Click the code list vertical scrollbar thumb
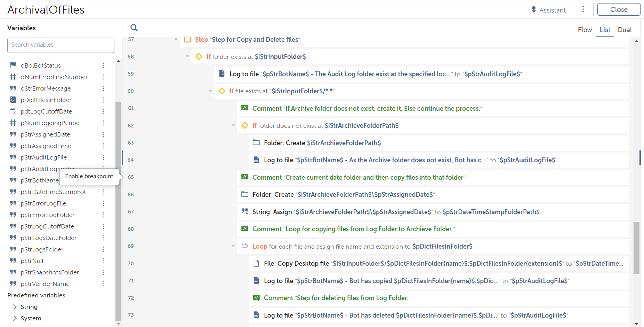This screenshot has height=327, width=644. [636, 247]
